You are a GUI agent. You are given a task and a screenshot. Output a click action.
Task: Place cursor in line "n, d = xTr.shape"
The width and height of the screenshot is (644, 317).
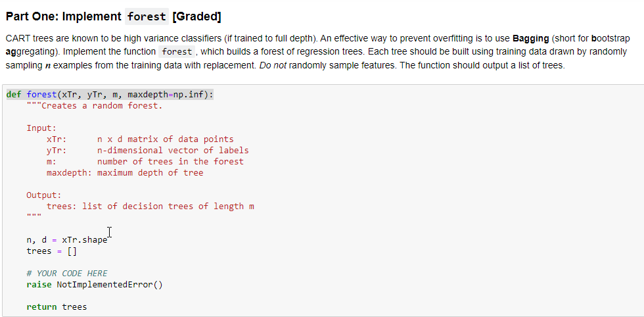pos(66,239)
